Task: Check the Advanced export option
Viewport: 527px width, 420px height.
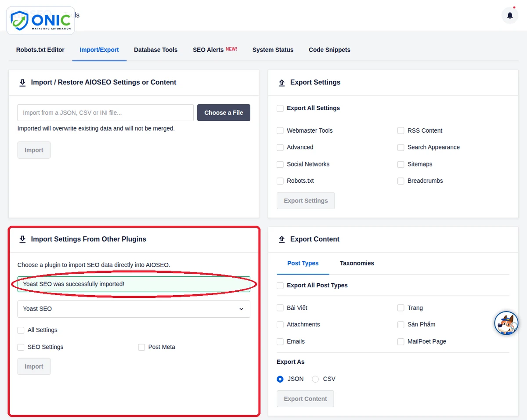Action: click(x=280, y=147)
